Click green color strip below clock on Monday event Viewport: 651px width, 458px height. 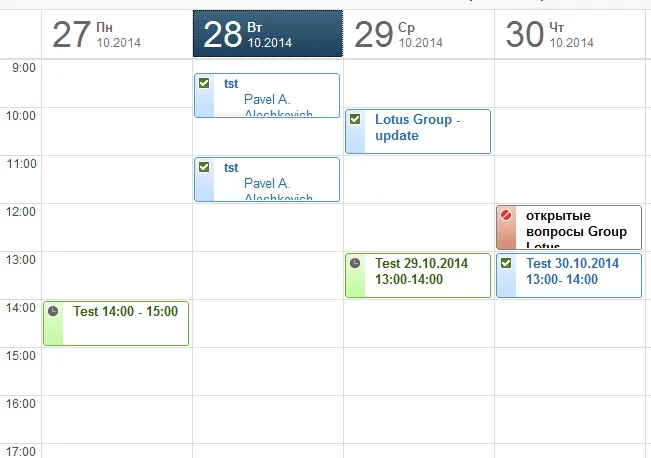click(53, 332)
